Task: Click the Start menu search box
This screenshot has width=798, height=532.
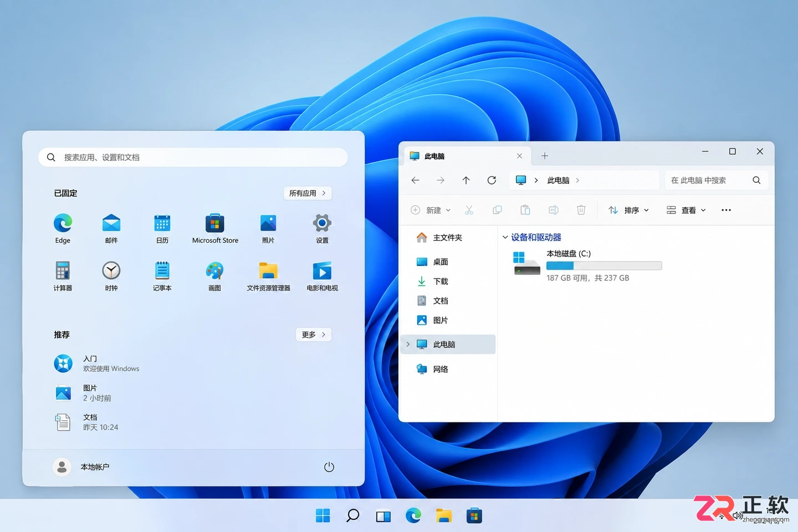Action: pos(193,157)
